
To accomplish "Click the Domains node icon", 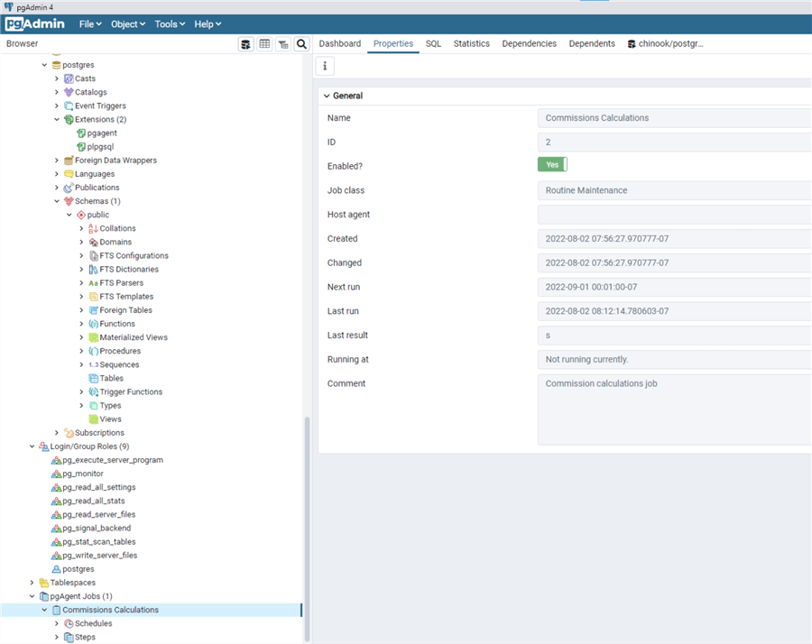I will [x=93, y=242].
